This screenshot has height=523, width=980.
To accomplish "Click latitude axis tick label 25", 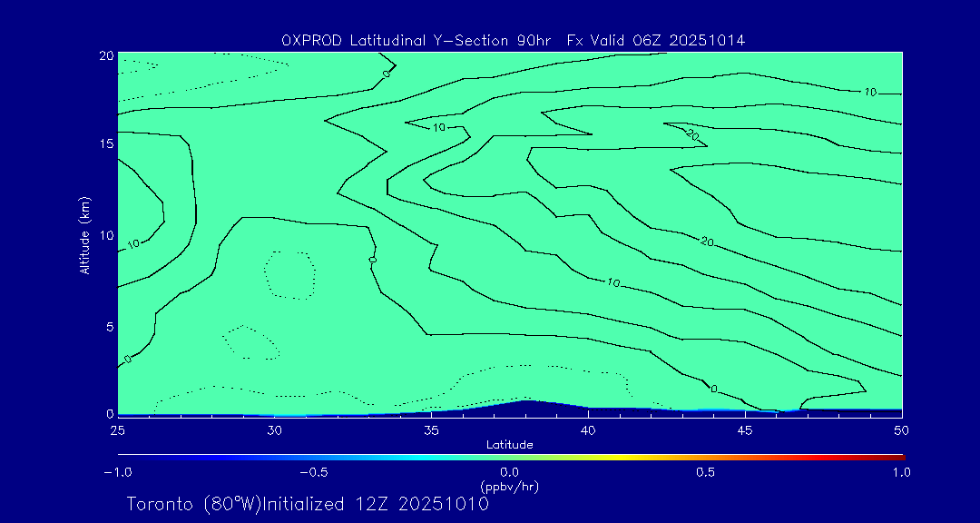I will tap(117, 430).
